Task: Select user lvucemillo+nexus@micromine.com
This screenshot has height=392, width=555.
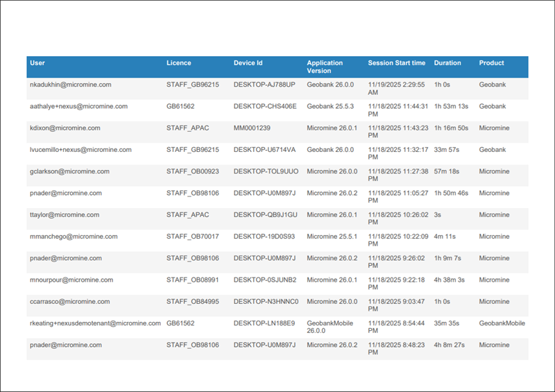Action: [80, 150]
